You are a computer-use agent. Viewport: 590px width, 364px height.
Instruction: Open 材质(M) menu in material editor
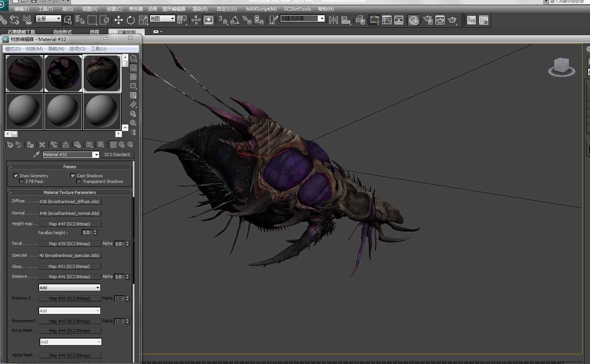point(34,49)
